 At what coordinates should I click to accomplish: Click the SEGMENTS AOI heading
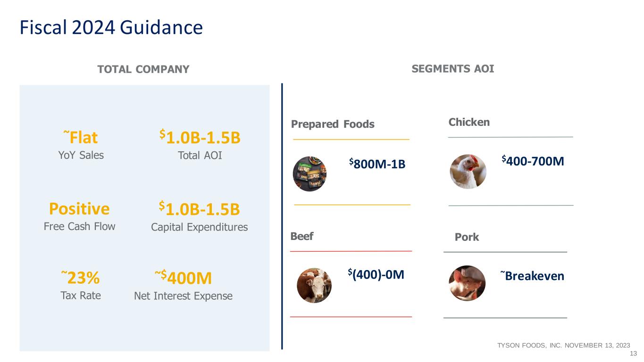click(x=453, y=69)
